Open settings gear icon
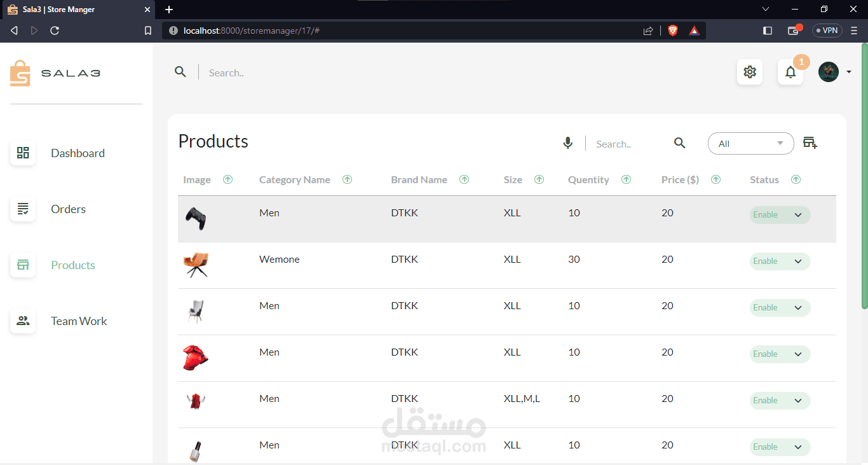Screen dimensions: 868x465 point(750,72)
